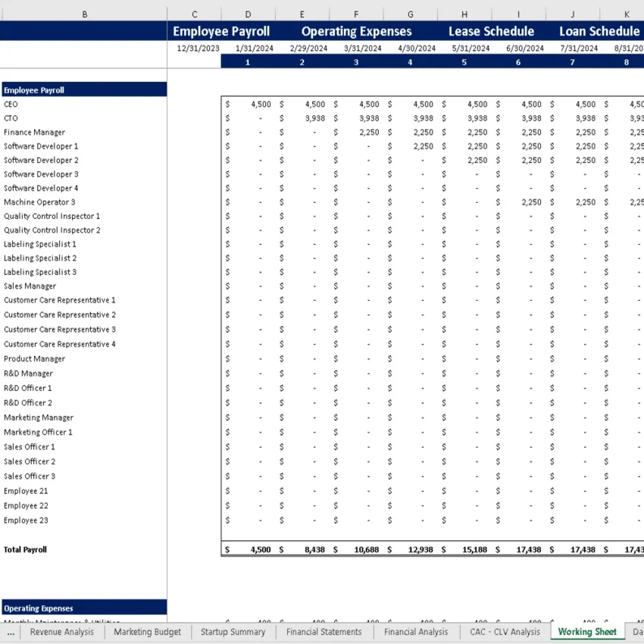Go to the Financial Statements tab
Image resolution: width=644 pixels, height=644 pixels.
pos(324,632)
